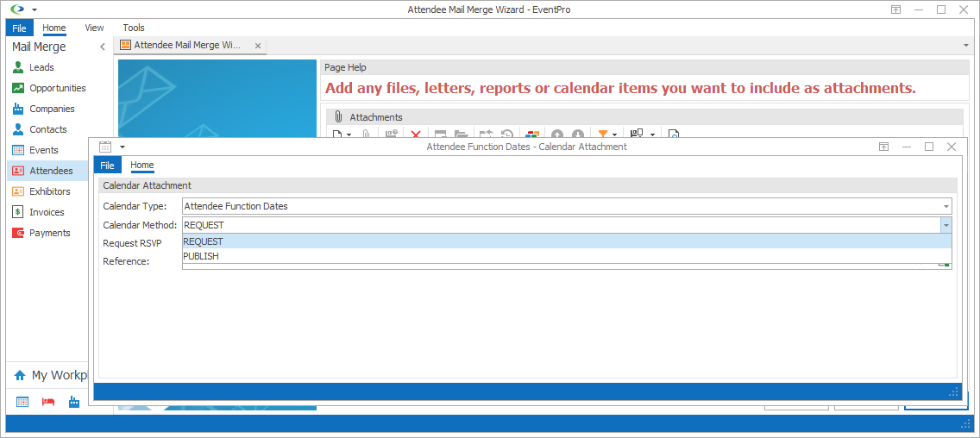
Task: Open the File menu in Calendar Attachment dialog
Action: pyautogui.click(x=108, y=165)
